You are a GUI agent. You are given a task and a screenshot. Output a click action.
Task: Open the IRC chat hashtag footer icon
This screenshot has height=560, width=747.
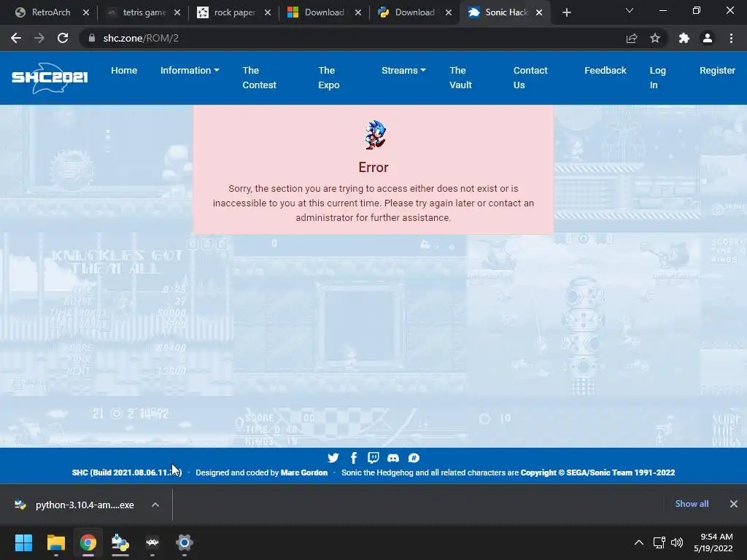pos(414,458)
